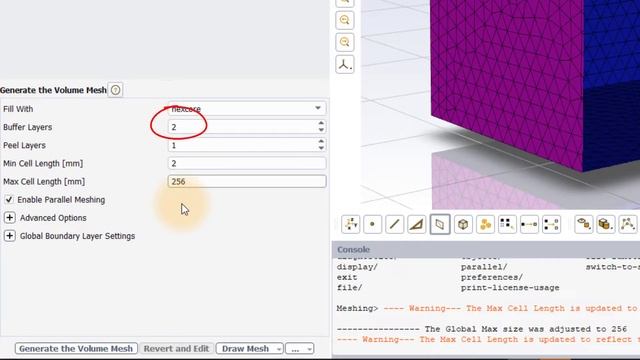The width and height of the screenshot is (640, 360).
Task: Toggle Enable Parallel Meshing checkbox
Action: [9, 200]
